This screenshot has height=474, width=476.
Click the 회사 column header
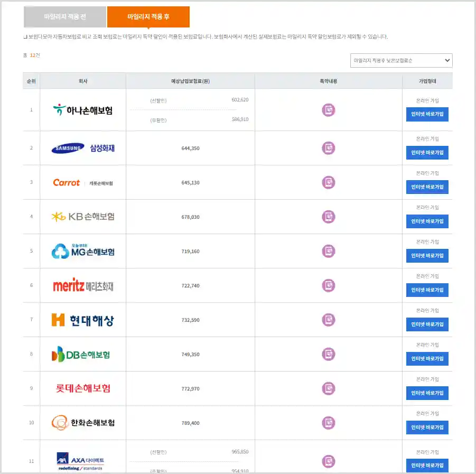83,81
